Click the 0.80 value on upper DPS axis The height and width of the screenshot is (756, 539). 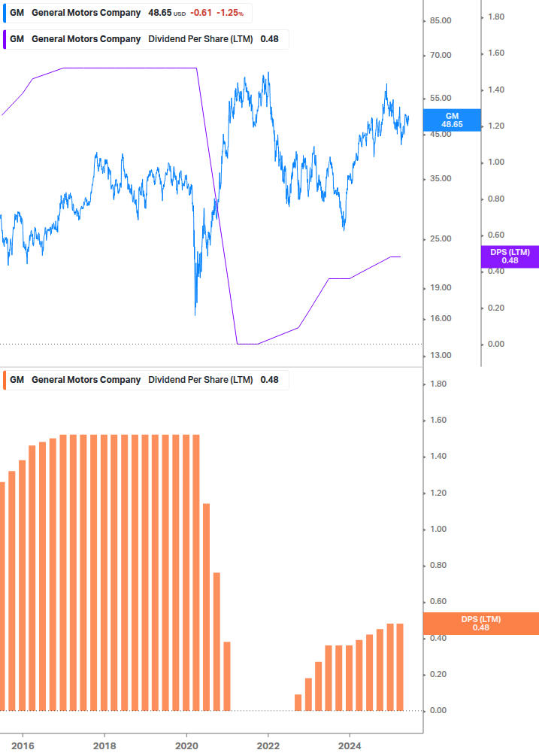point(496,199)
